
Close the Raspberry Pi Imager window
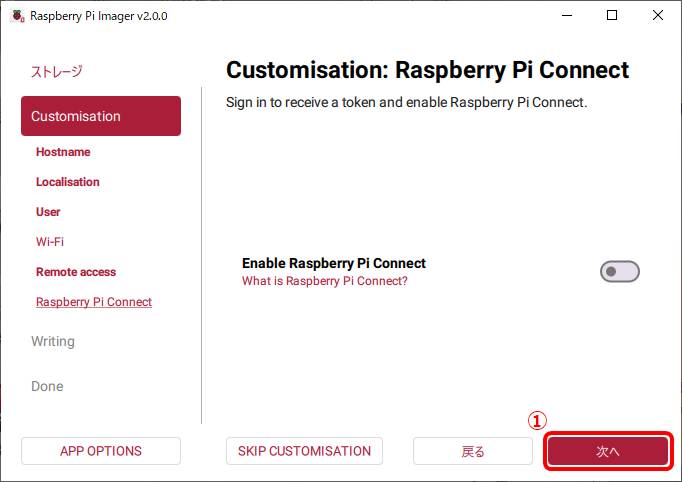[658, 16]
